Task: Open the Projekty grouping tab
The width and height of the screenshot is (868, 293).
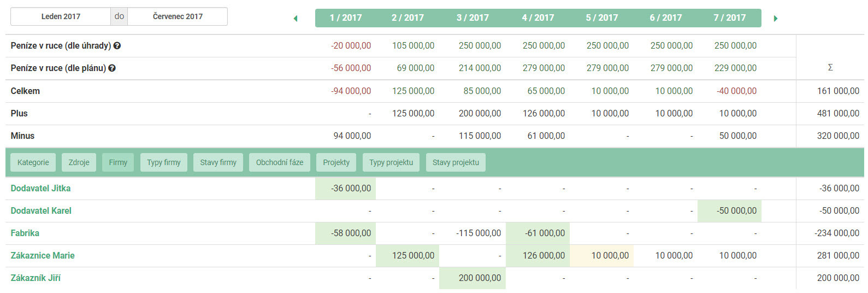Action: pyautogui.click(x=336, y=162)
